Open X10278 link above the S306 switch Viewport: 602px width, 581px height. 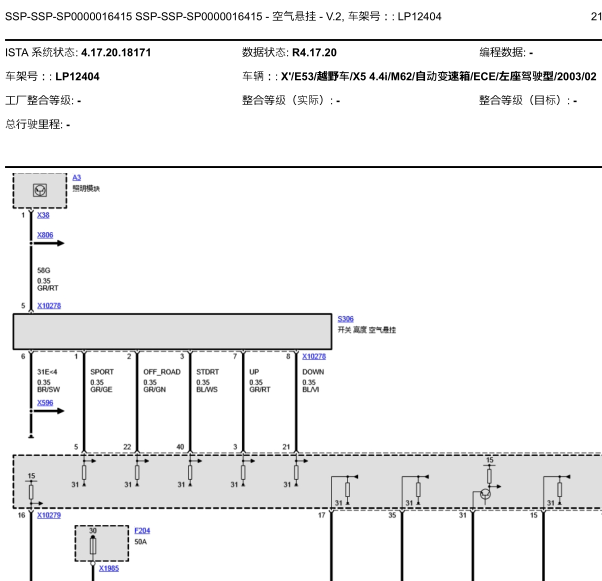click(x=49, y=306)
